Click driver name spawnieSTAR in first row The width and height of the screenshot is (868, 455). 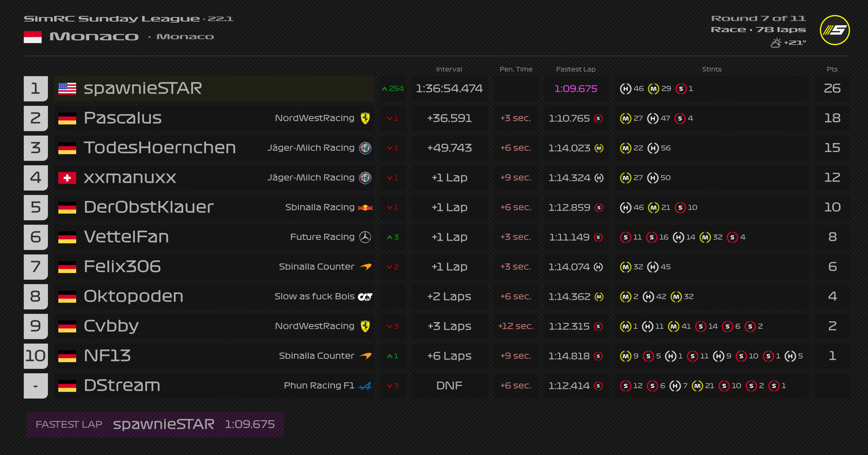coord(143,88)
